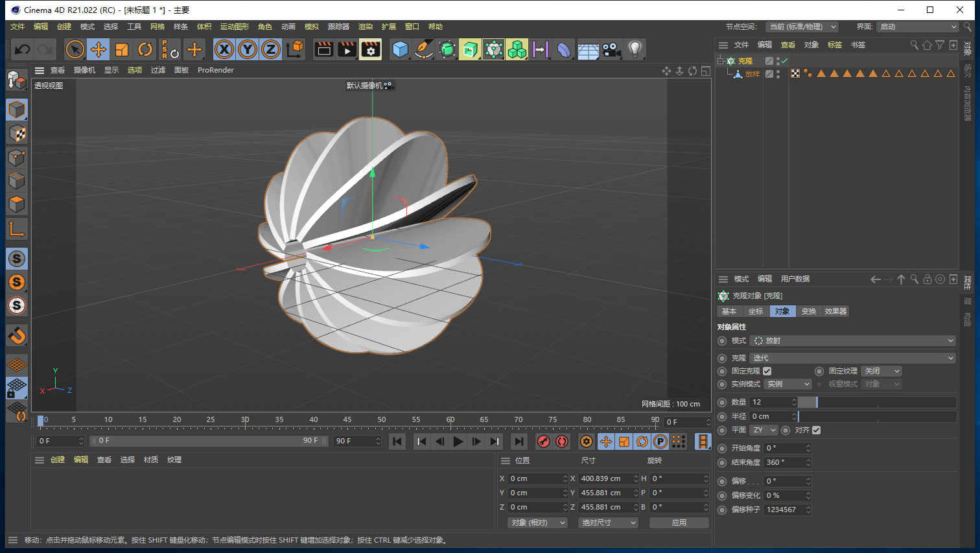Click the Light bulb object icon
This screenshot has height=553, width=980.
[635, 49]
